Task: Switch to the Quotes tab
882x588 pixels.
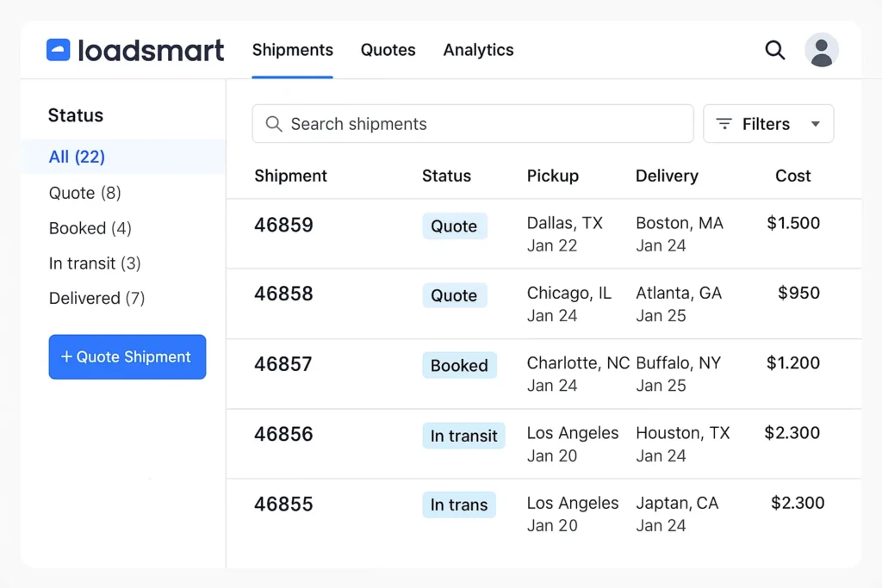Action: click(388, 50)
